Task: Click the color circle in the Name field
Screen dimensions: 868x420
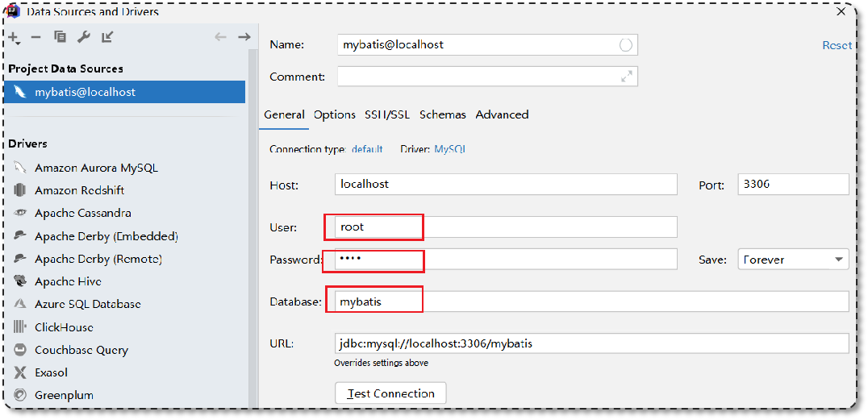Action: 626,45
